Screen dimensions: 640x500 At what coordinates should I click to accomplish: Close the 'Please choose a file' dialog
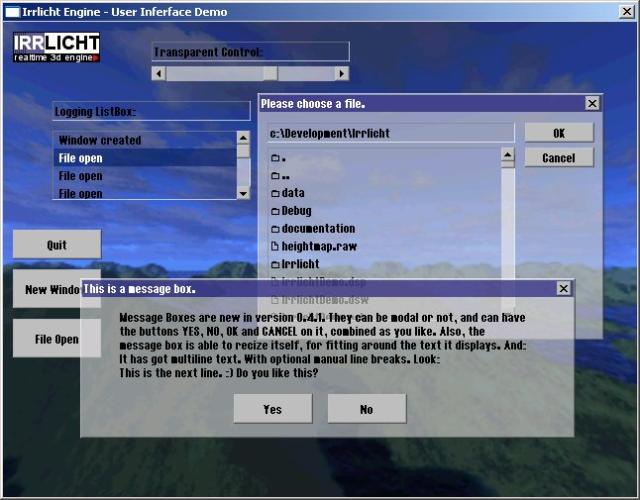[592, 103]
